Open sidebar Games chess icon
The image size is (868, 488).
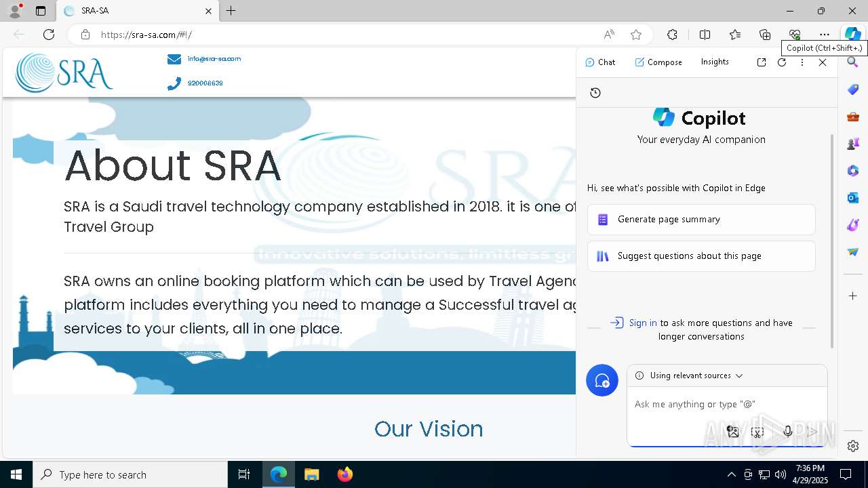(x=853, y=144)
